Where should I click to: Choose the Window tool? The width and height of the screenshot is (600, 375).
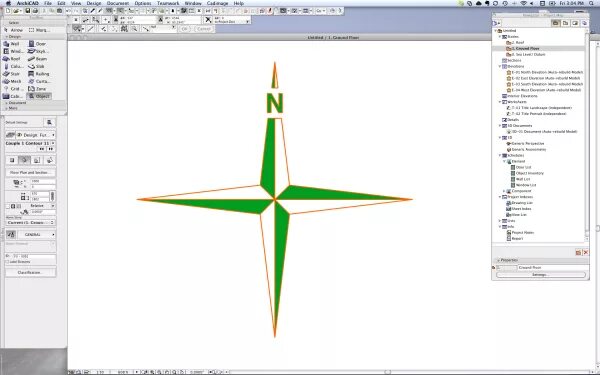(13, 51)
